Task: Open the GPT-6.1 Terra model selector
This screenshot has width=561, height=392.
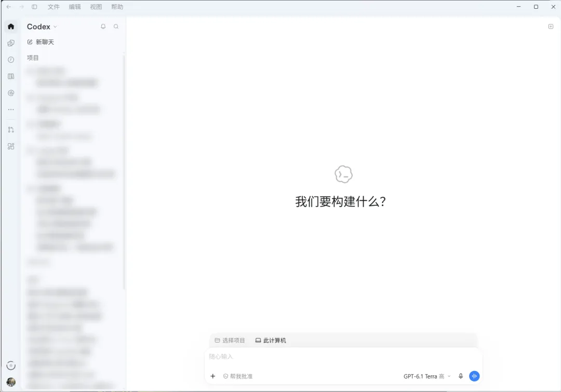Action: click(427, 376)
